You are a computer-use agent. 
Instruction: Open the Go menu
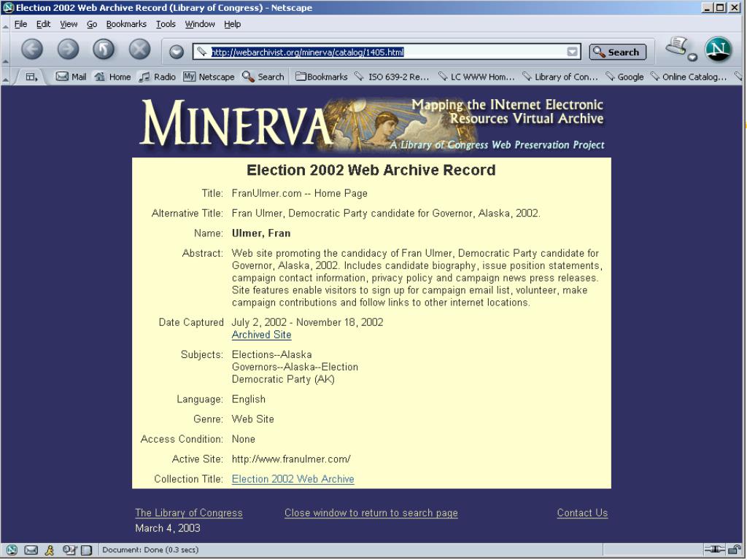(92, 24)
